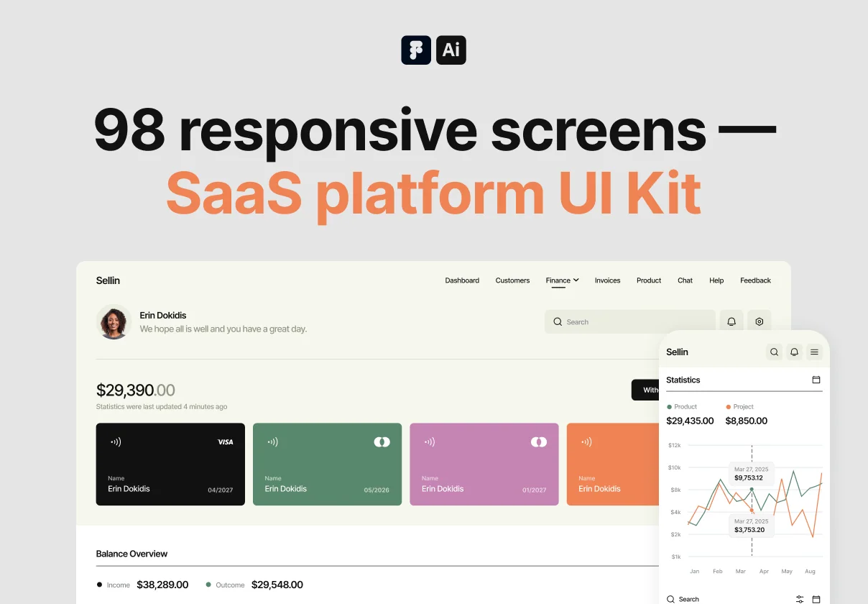Screen dimensions: 868x604
Task: Select the pink card expiring 01/2027
Action: (484, 464)
